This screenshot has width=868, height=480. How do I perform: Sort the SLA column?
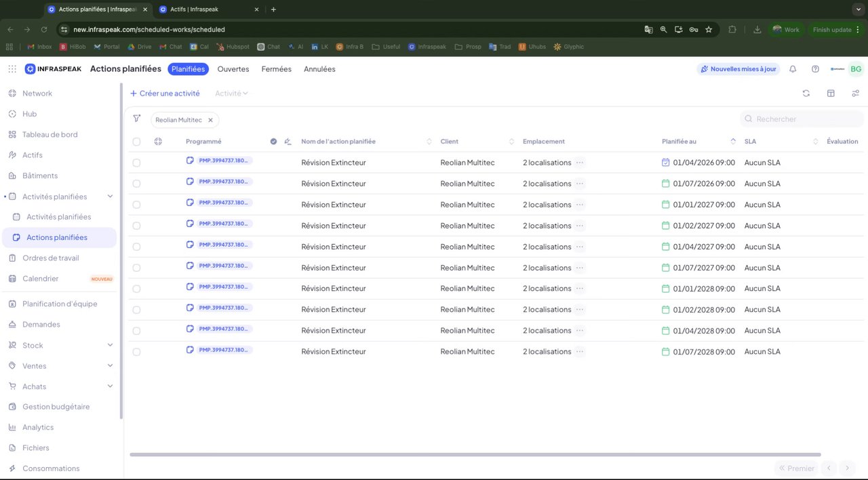[x=816, y=142]
